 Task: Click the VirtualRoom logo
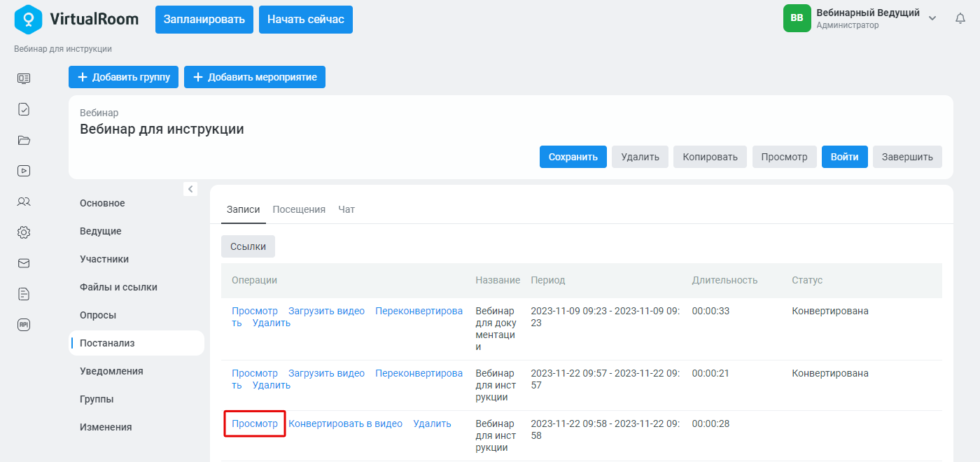coord(76,19)
